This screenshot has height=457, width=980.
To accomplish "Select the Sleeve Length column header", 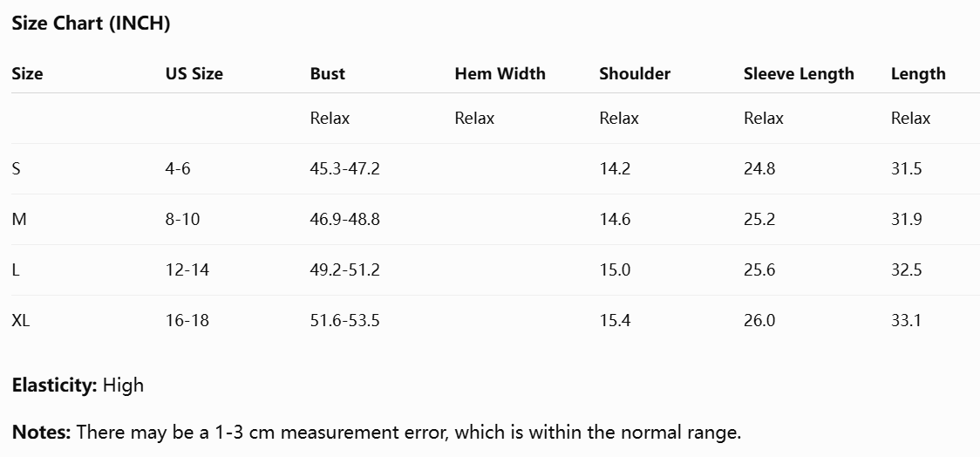I will pyautogui.click(x=799, y=74).
